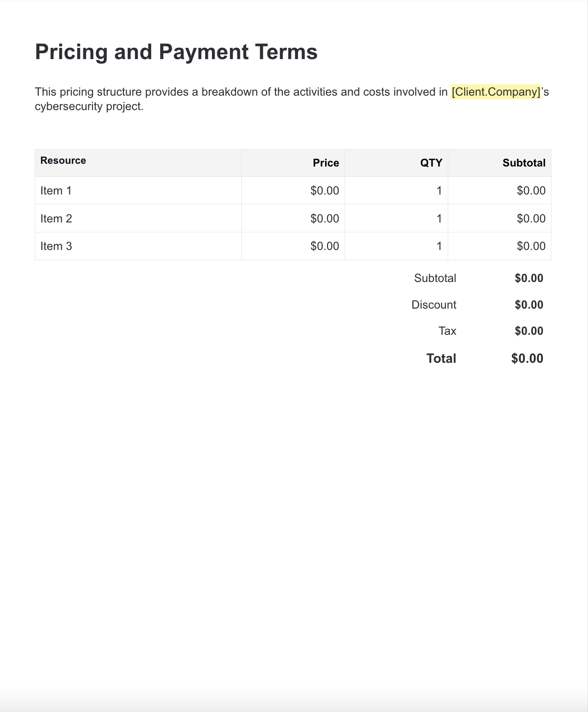Click the quantity cell for Item 1

(439, 190)
